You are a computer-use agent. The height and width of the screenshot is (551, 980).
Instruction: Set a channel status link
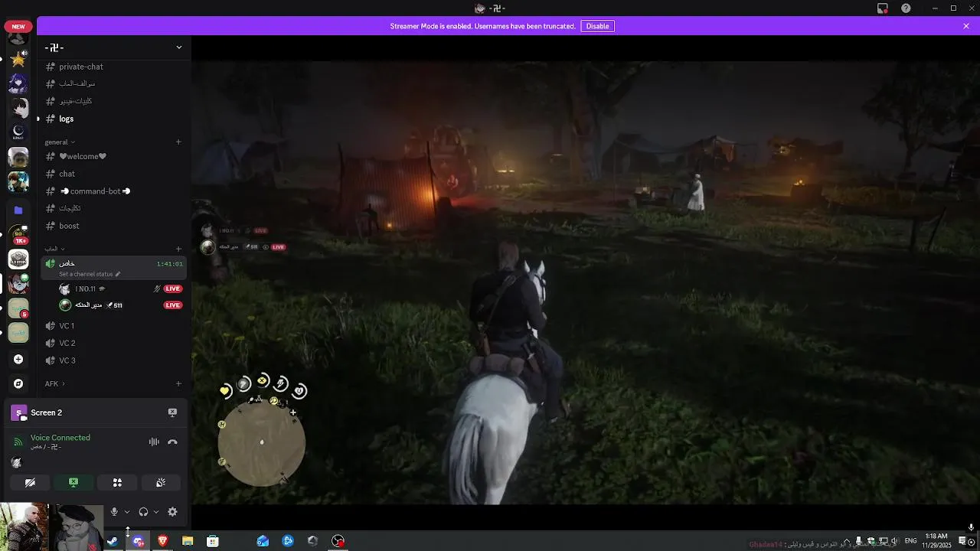point(90,274)
